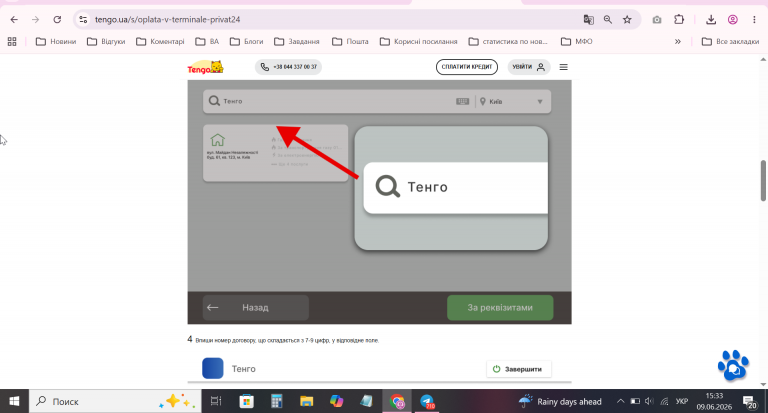Click the Tengo logo
Image resolution: width=768 pixels, height=413 pixels.
pyautogui.click(x=205, y=67)
